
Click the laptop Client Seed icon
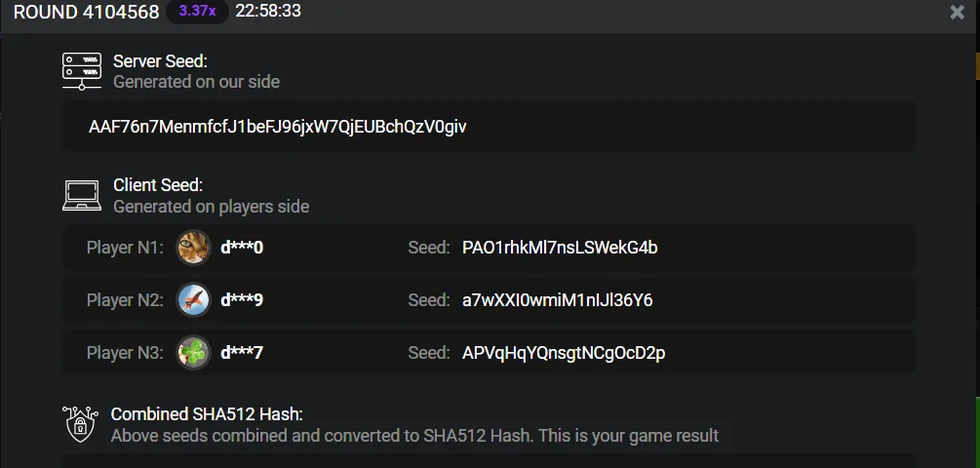pos(82,196)
